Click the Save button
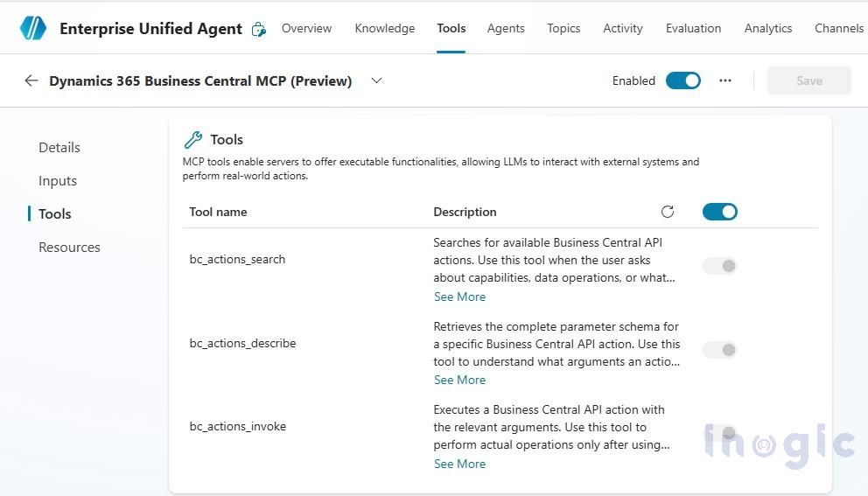 point(808,80)
